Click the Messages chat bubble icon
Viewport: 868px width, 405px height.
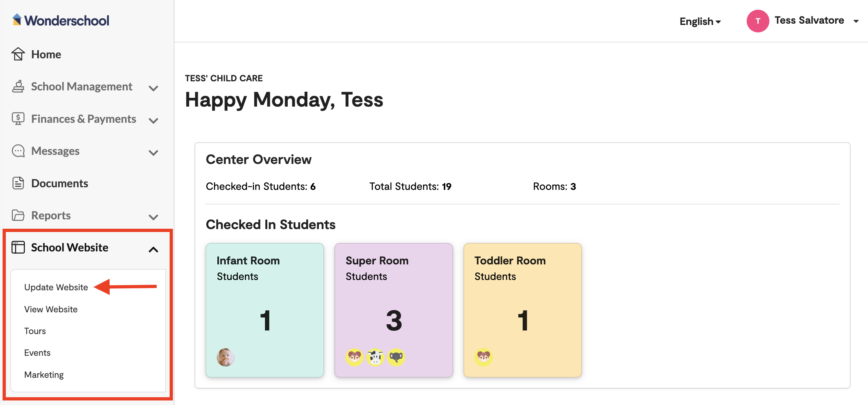tap(18, 151)
